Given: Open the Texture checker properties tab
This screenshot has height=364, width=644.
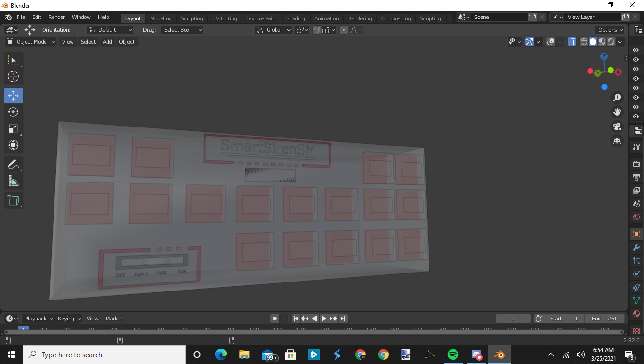Looking at the screenshot, I should click(x=636, y=330).
